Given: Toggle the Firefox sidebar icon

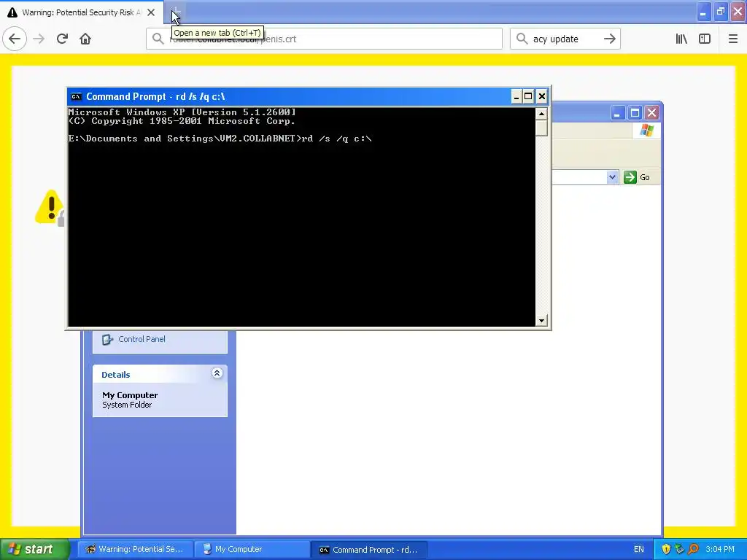Looking at the screenshot, I should click(705, 39).
